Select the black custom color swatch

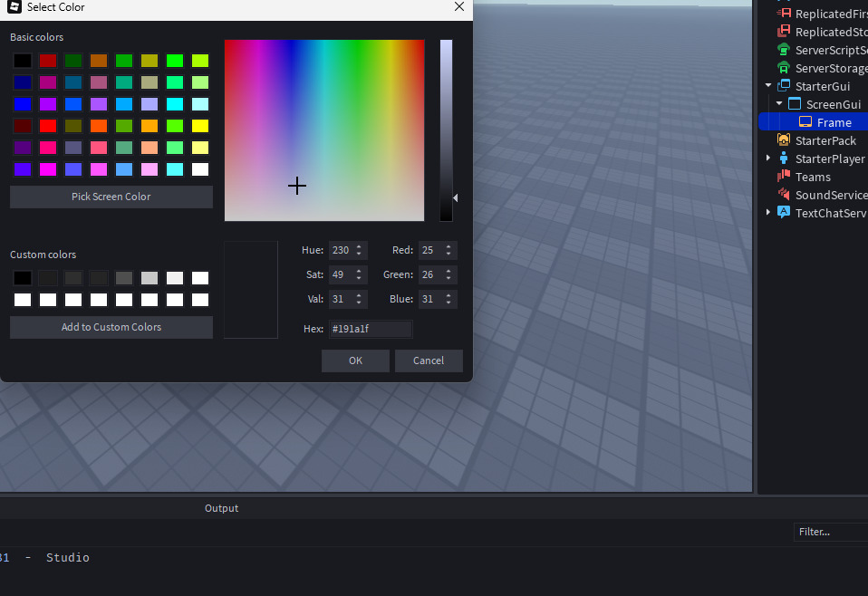(23, 278)
